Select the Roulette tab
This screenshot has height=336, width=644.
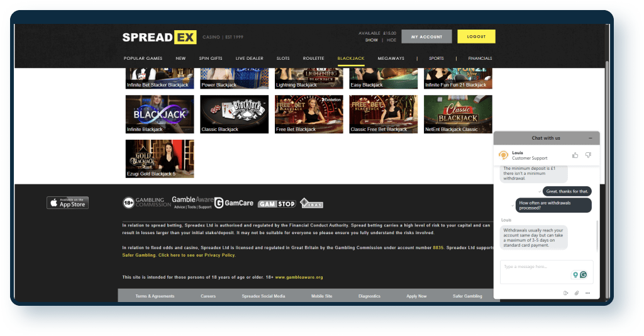coord(313,59)
